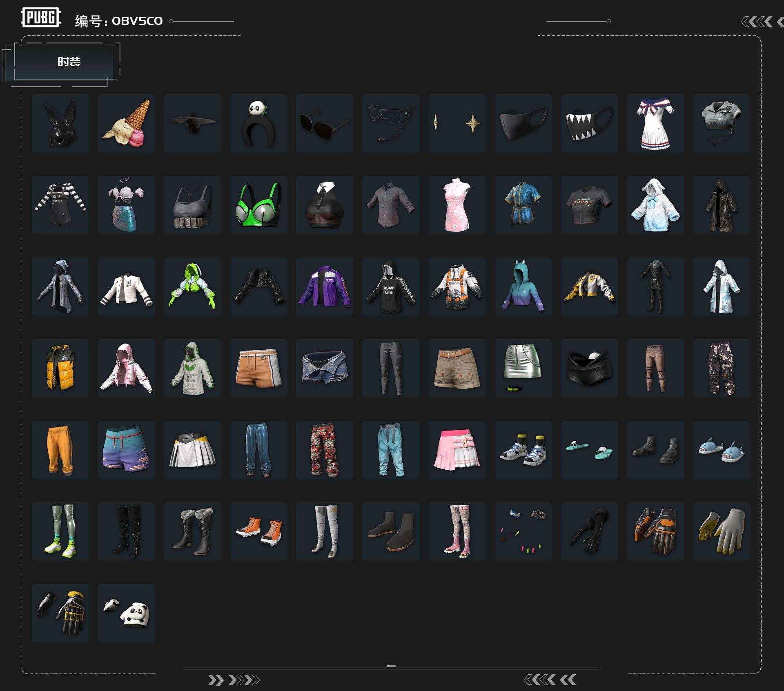Pick the khaki belted shorts
The height and width of the screenshot is (691, 784).
pyautogui.click(x=457, y=368)
